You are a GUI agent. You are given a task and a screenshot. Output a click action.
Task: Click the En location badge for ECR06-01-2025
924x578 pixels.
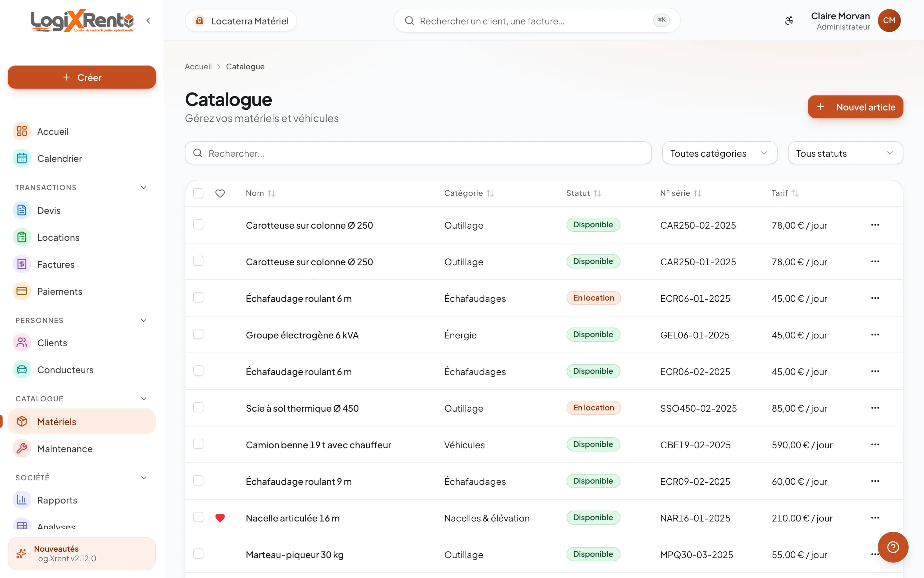593,298
